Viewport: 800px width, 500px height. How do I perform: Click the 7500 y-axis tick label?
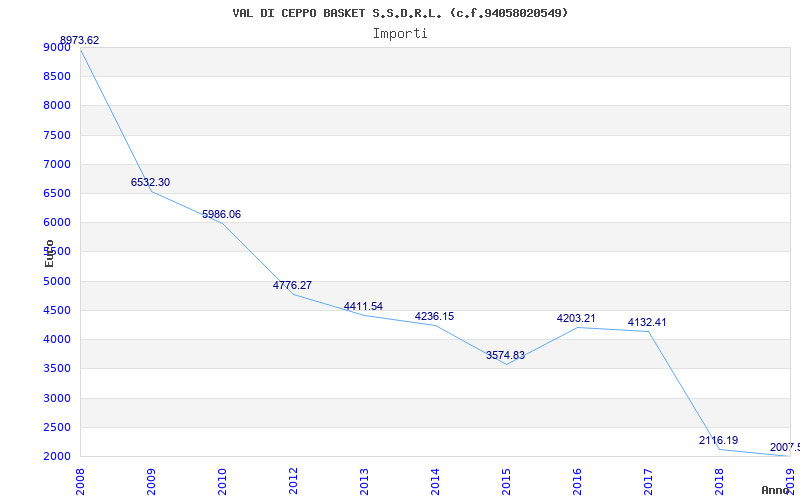(x=57, y=135)
